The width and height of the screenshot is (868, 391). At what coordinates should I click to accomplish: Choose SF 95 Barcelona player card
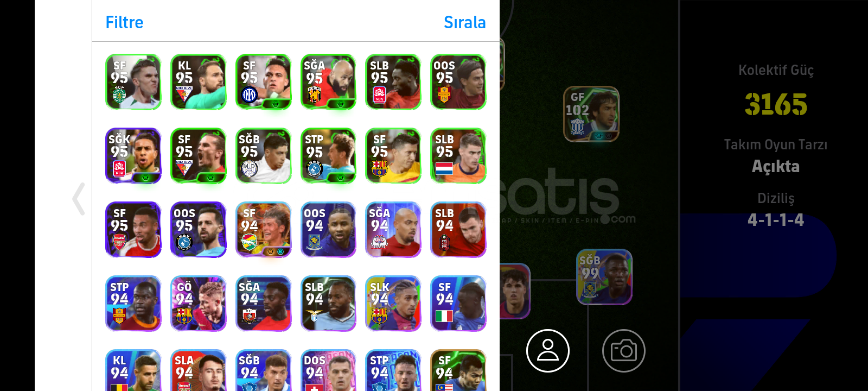(393, 156)
